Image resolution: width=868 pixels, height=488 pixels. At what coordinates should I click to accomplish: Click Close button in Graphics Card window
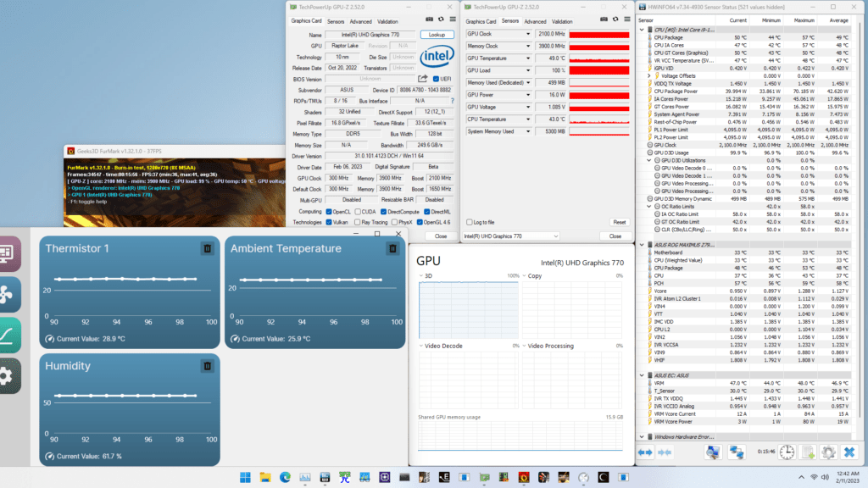(x=441, y=236)
